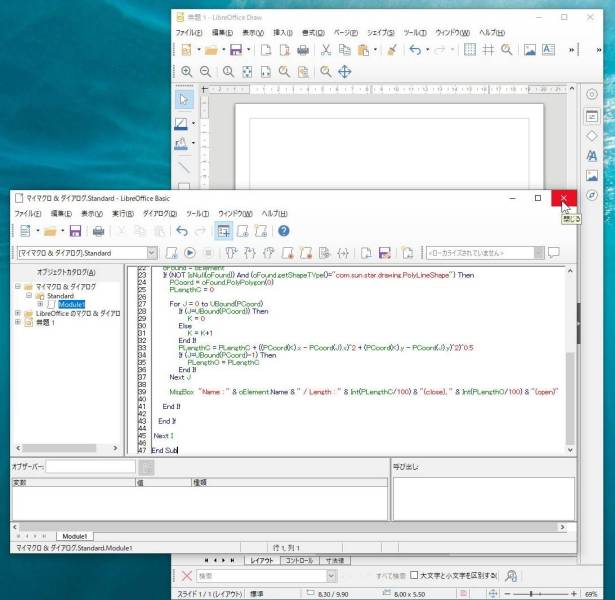Expand the LibreOffice のマクロ tree node

18,313
